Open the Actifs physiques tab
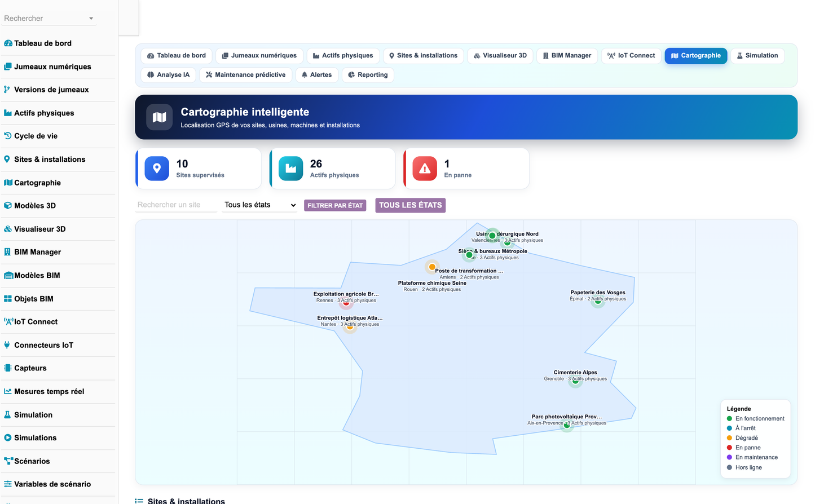 click(343, 56)
